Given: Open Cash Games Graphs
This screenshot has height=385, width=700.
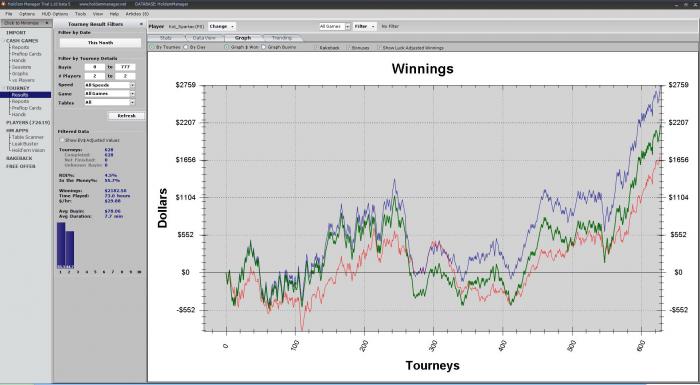Looking at the screenshot, I should coord(20,74).
